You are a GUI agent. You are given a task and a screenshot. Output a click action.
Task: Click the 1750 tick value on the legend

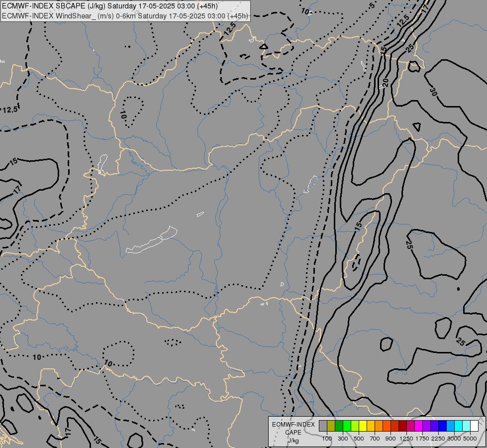422,439
